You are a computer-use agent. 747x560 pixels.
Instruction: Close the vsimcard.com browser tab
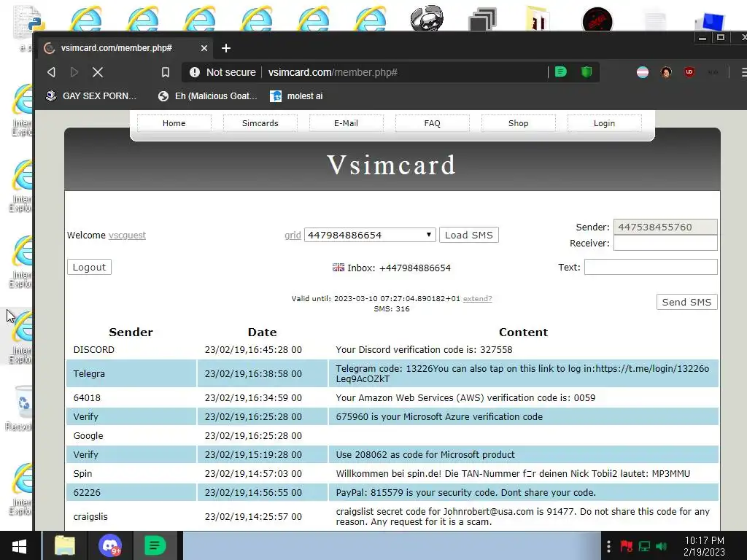point(204,48)
